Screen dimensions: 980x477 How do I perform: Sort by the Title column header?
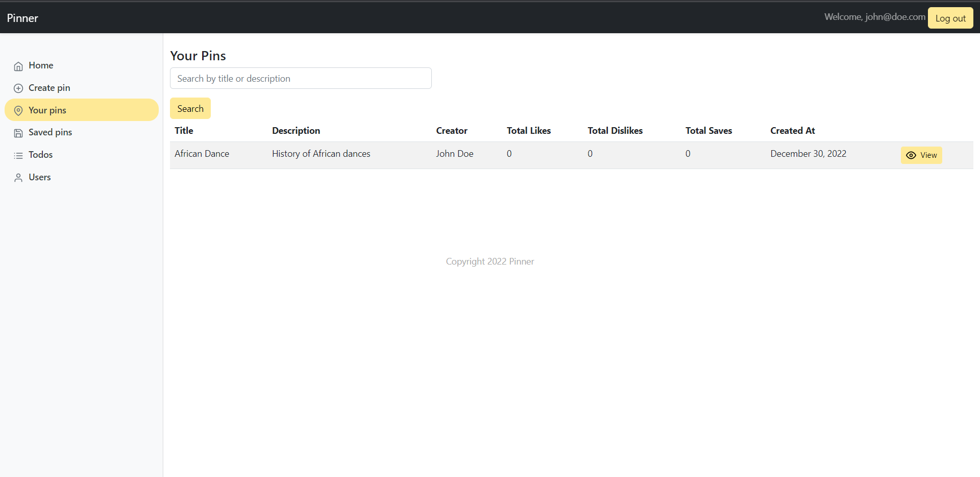point(184,130)
